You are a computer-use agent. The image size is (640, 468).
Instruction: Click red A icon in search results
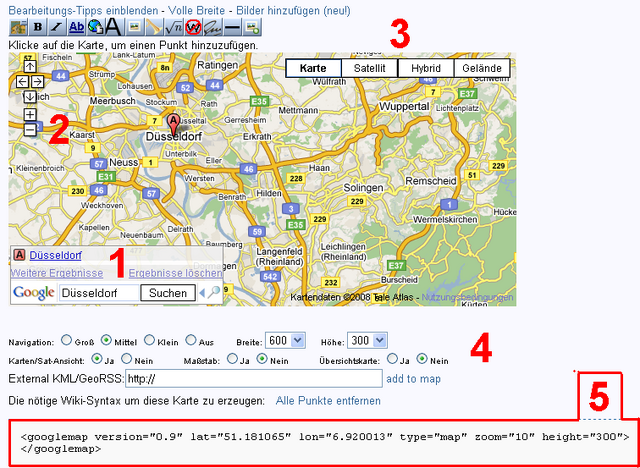(x=19, y=255)
